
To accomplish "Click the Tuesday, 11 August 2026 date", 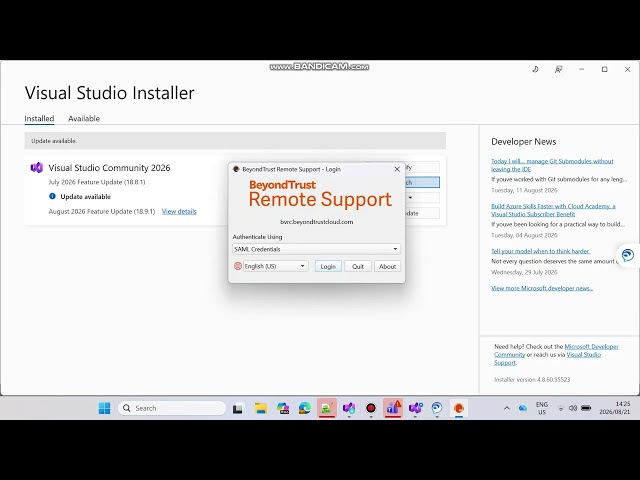I will (x=524, y=190).
